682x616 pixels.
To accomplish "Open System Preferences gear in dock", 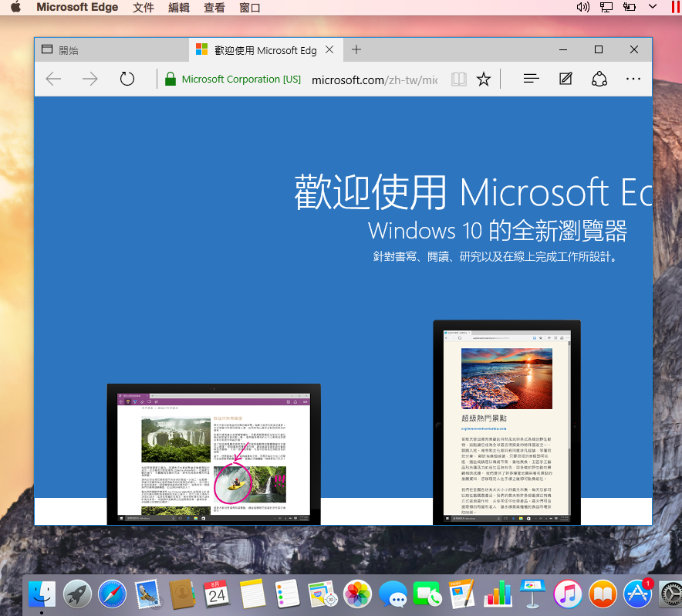I will [x=670, y=594].
